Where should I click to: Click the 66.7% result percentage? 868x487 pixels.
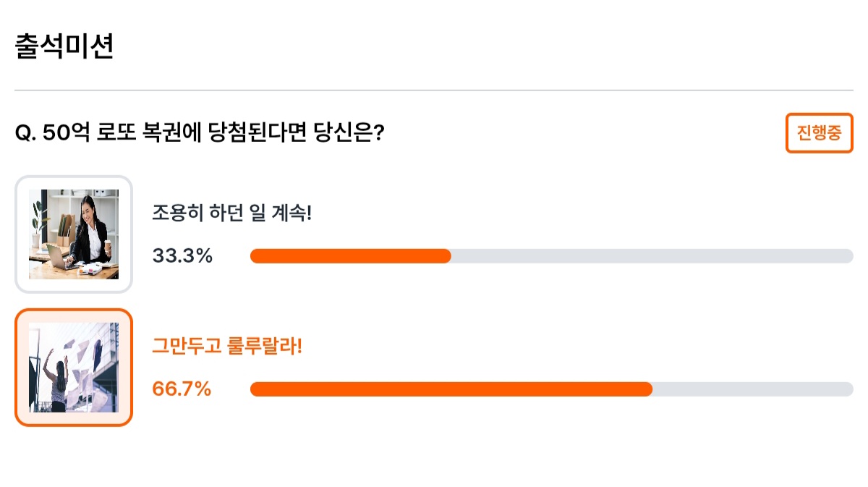pyautogui.click(x=182, y=389)
